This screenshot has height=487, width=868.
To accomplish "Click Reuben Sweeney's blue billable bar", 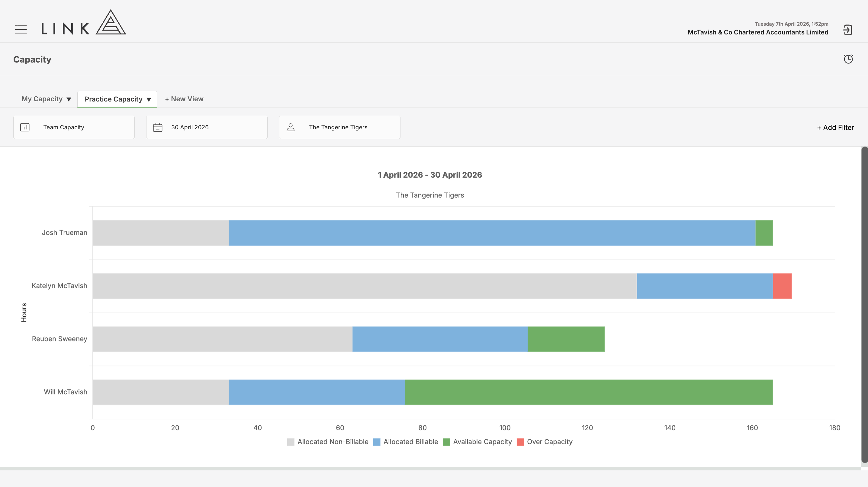I will pyautogui.click(x=440, y=339).
